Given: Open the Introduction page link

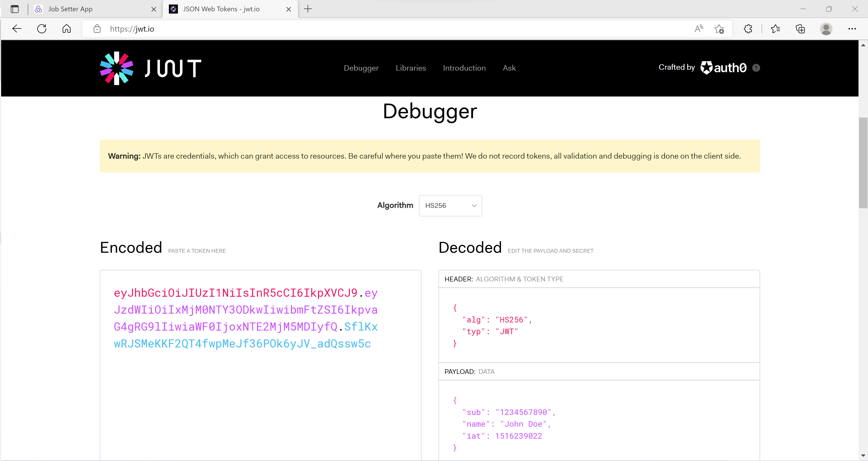Looking at the screenshot, I should pyautogui.click(x=464, y=68).
